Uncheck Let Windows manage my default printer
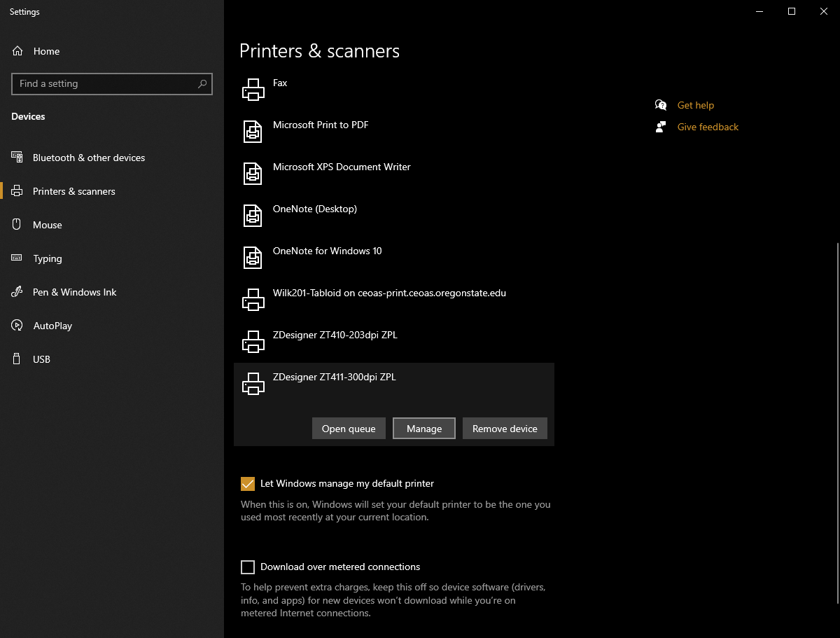Viewport: 840px width, 638px height. 248,484
